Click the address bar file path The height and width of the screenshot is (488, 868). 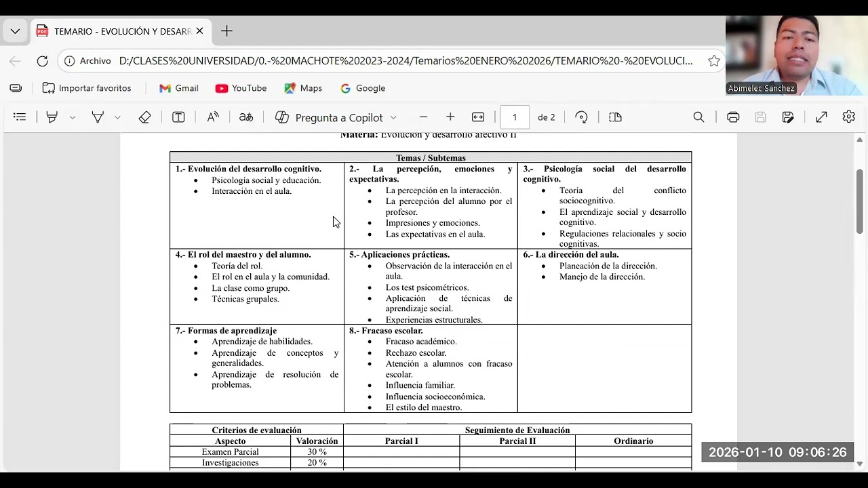(x=406, y=61)
